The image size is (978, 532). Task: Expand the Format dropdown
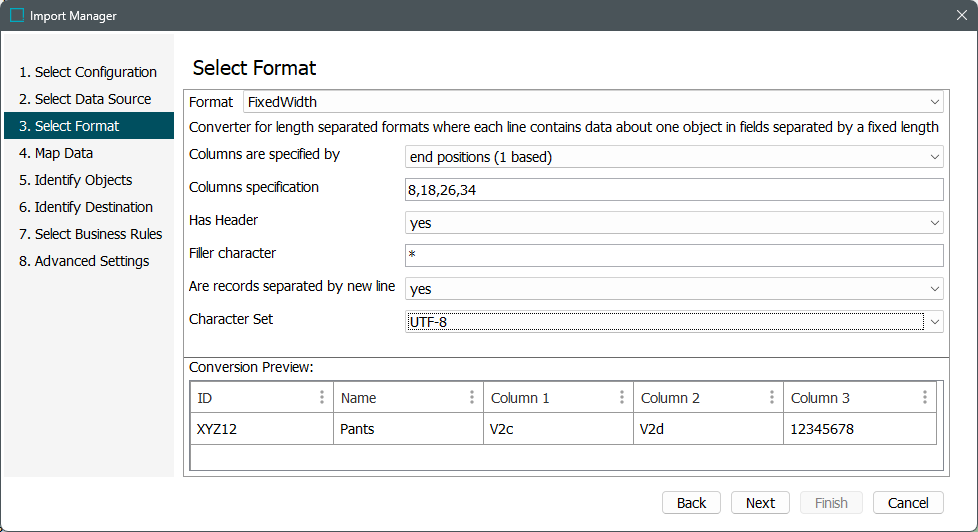tap(593, 102)
